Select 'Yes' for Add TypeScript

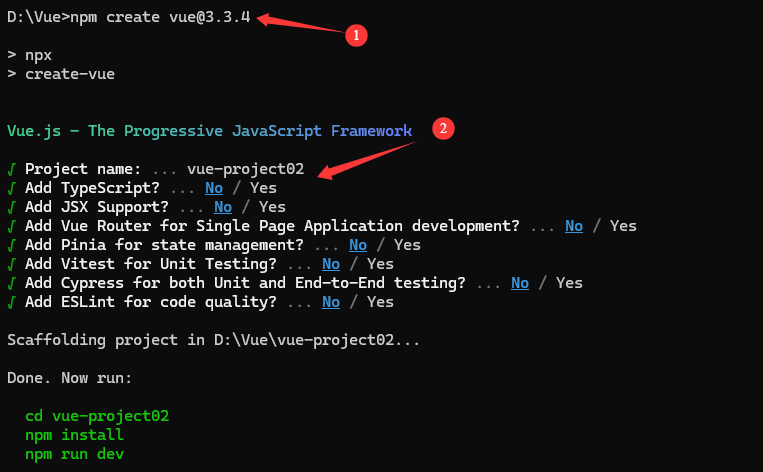pyautogui.click(x=263, y=188)
